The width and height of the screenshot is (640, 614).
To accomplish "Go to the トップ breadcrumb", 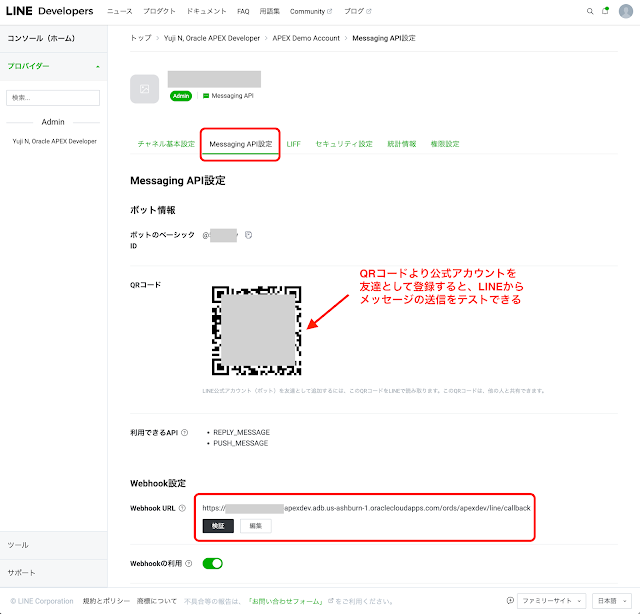I will (x=141, y=38).
